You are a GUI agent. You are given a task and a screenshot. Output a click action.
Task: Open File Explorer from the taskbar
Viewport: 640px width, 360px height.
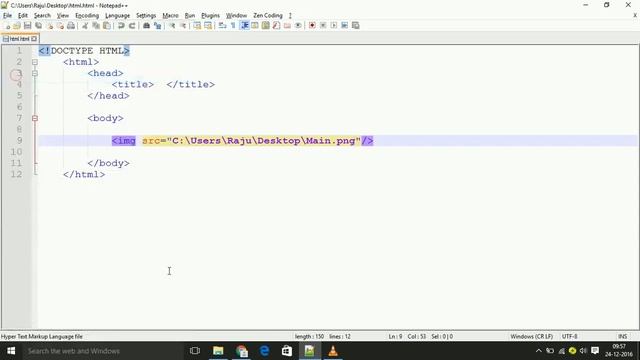[x=218, y=351]
